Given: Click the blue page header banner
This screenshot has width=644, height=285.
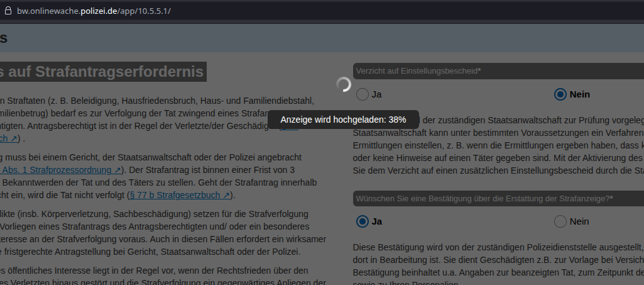Looking at the screenshot, I should click(x=322, y=38).
